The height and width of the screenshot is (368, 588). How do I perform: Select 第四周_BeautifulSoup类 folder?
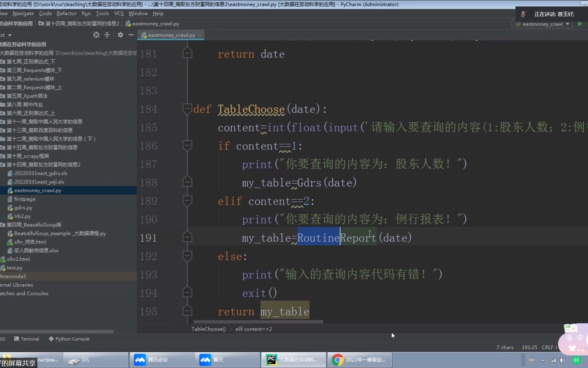(34, 225)
